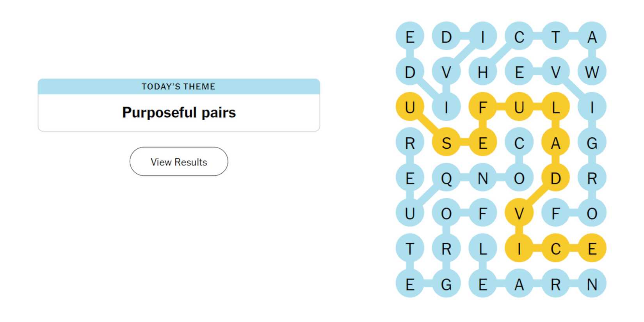The image size is (644, 322).
Task: Click the TODAY'S THEME header bar
Action: [178, 87]
